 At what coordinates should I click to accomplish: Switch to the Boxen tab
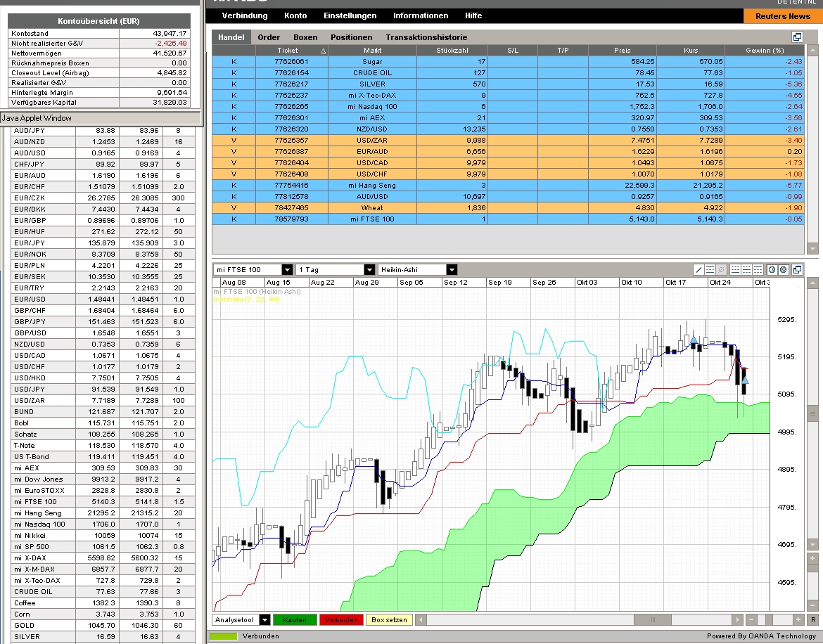(x=305, y=37)
